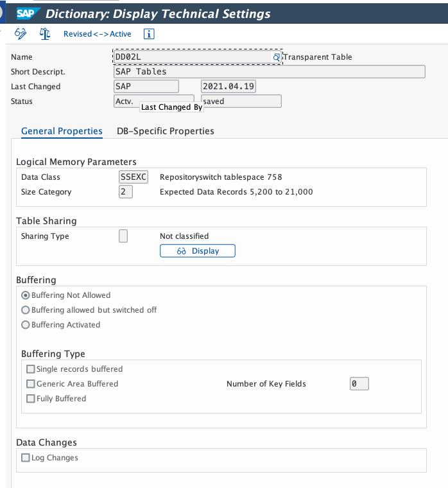
Task: Click the Display/Change pencil-glasses icon
Action: coord(21,33)
